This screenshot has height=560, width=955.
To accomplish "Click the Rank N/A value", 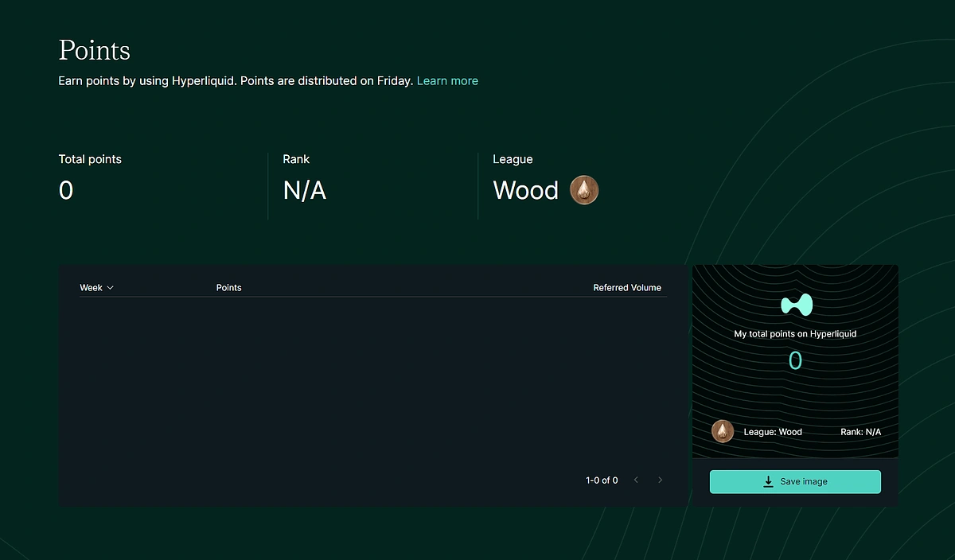I will (305, 190).
